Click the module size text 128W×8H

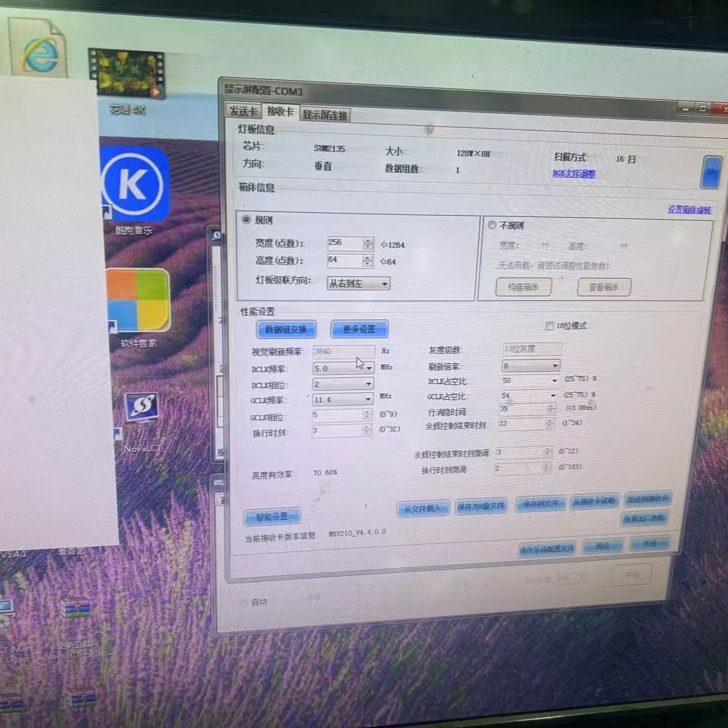(x=473, y=153)
